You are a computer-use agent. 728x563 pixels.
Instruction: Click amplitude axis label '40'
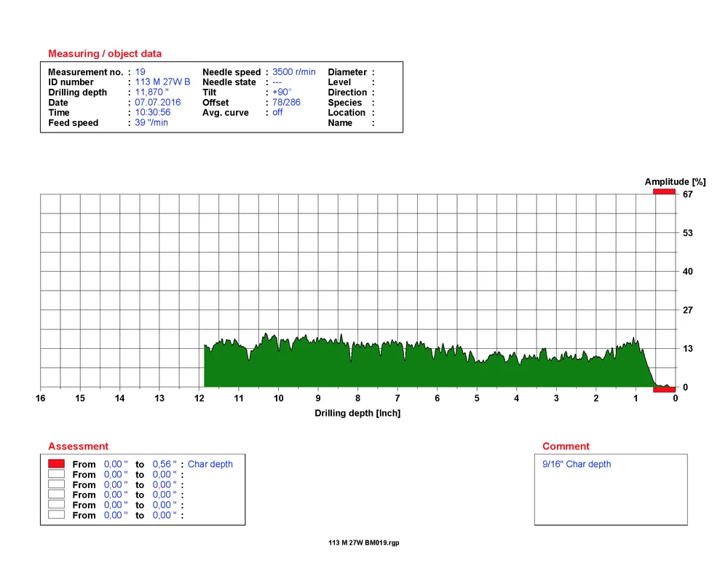(x=688, y=271)
